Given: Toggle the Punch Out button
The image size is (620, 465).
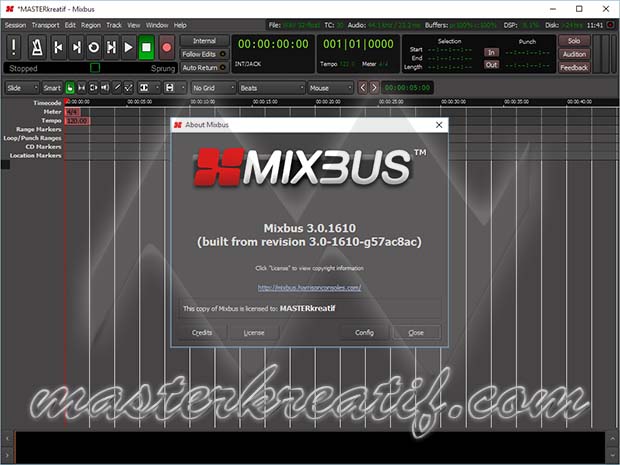Looking at the screenshot, I should click(x=491, y=65).
